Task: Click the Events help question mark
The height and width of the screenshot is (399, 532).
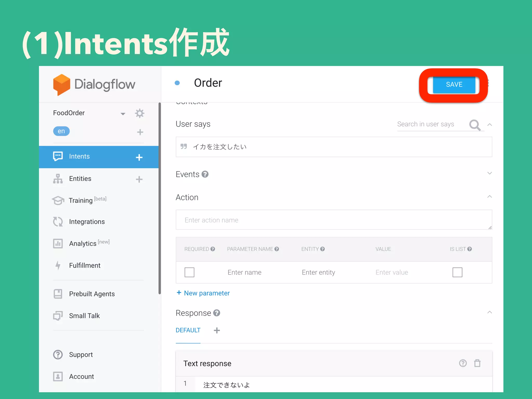Action: (x=205, y=174)
